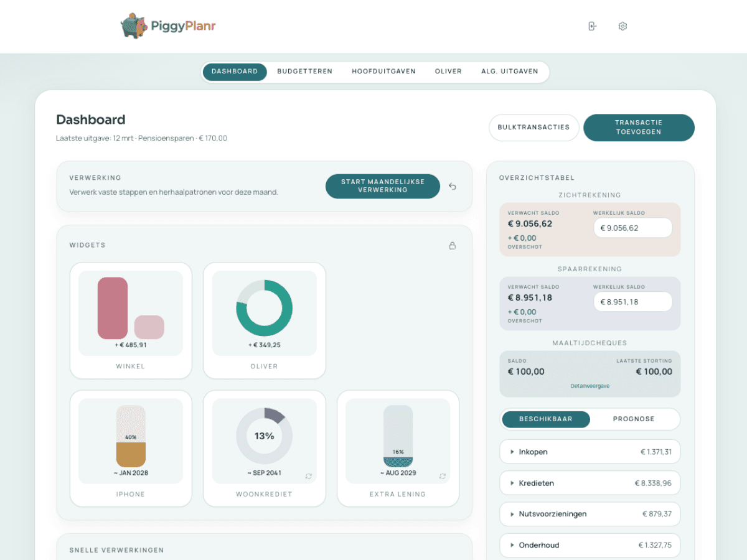Click the Werkelijk Saldo field showing € 9.056,62

[632, 228]
